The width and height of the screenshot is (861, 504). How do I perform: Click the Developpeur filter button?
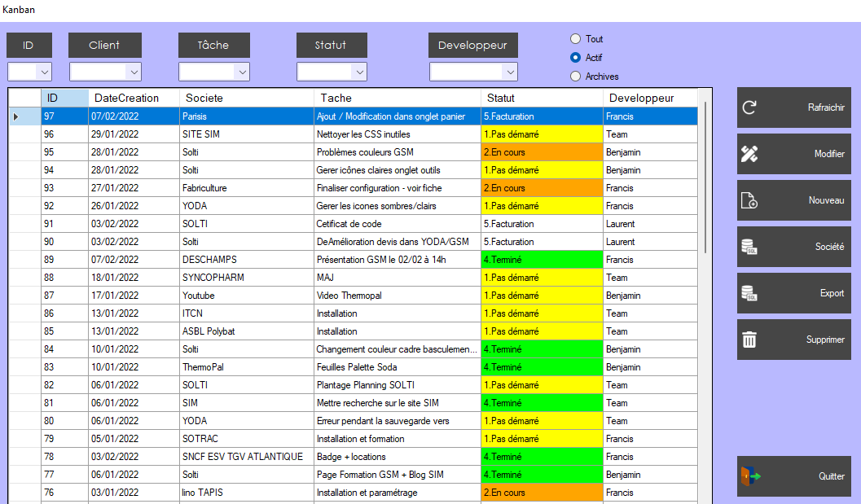pos(472,45)
